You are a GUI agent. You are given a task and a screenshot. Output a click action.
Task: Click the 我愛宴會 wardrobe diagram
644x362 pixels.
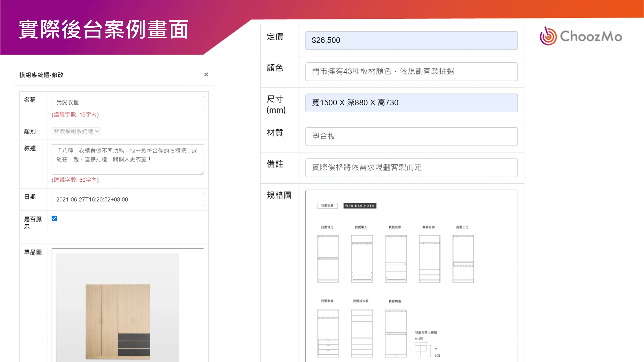(x=395, y=259)
